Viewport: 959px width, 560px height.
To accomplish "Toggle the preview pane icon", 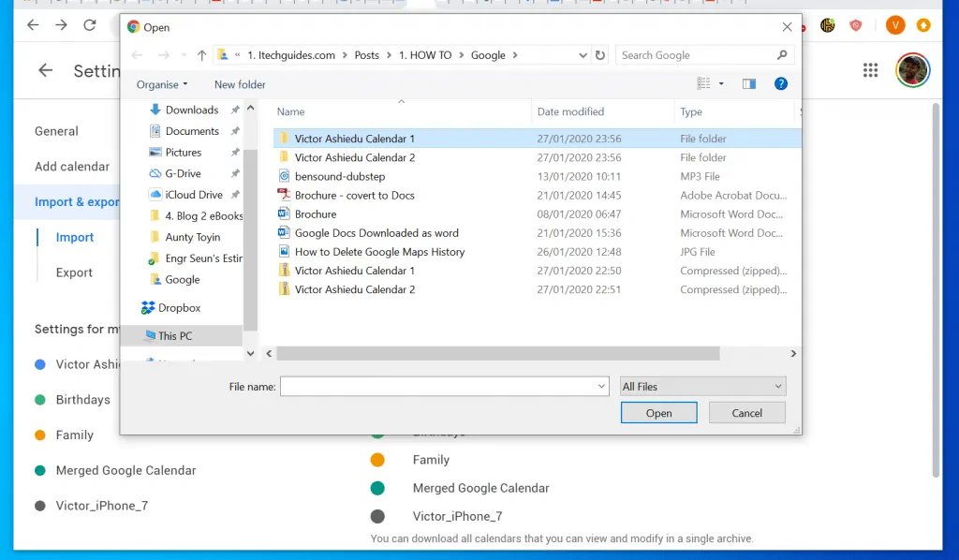I will pos(748,83).
